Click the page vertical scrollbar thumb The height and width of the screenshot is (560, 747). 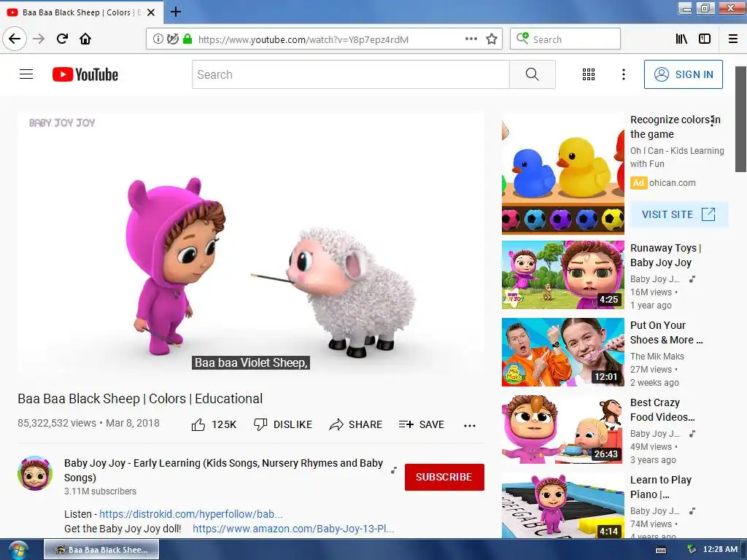pos(740,119)
